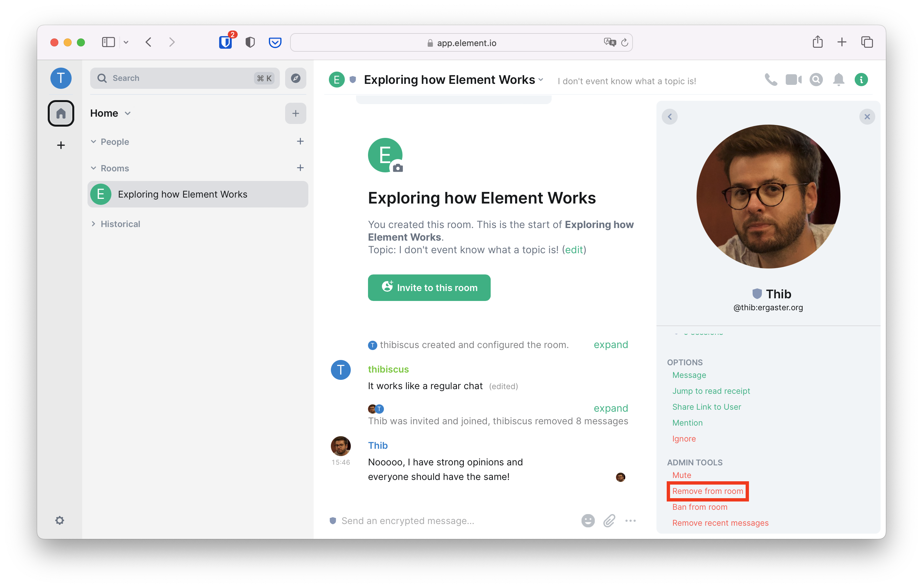Start a video call
This screenshot has height=588, width=923.
point(793,79)
